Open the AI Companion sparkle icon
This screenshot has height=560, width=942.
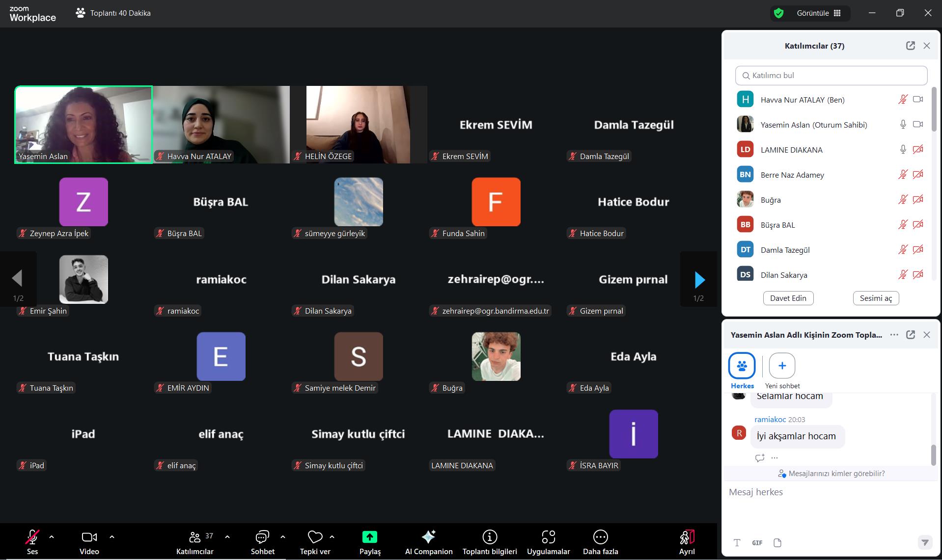click(428, 537)
